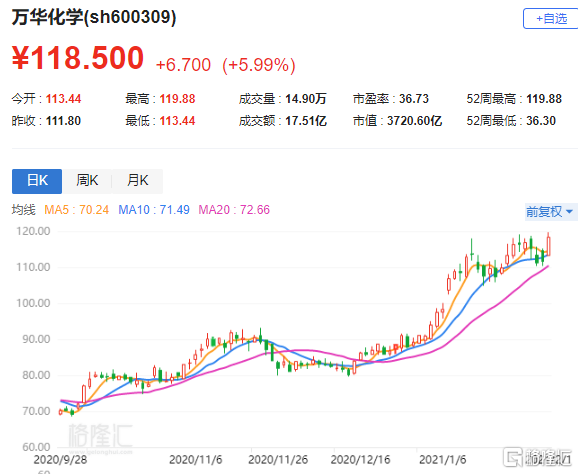Click the change amount +6.700
The height and width of the screenshot is (474, 578).
tap(183, 65)
